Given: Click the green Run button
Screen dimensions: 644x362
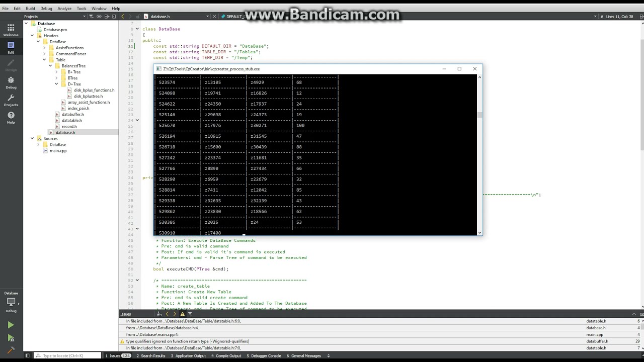Looking at the screenshot, I should 11,325.
